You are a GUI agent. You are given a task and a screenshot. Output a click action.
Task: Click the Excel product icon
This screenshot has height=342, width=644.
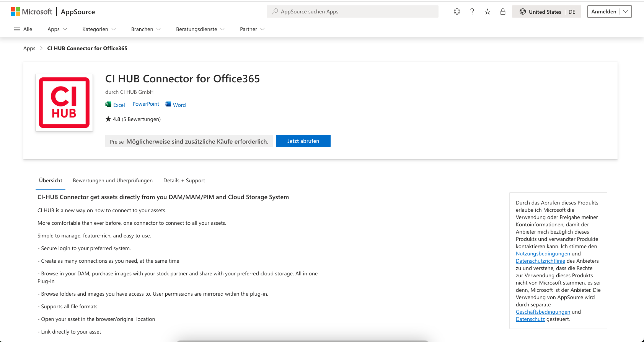[108, 104]
